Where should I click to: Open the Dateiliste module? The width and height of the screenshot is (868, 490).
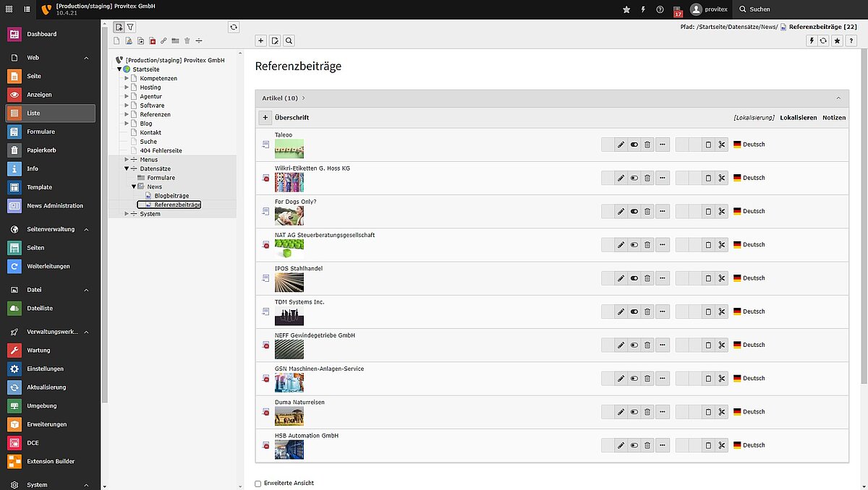tap(50, 308)
